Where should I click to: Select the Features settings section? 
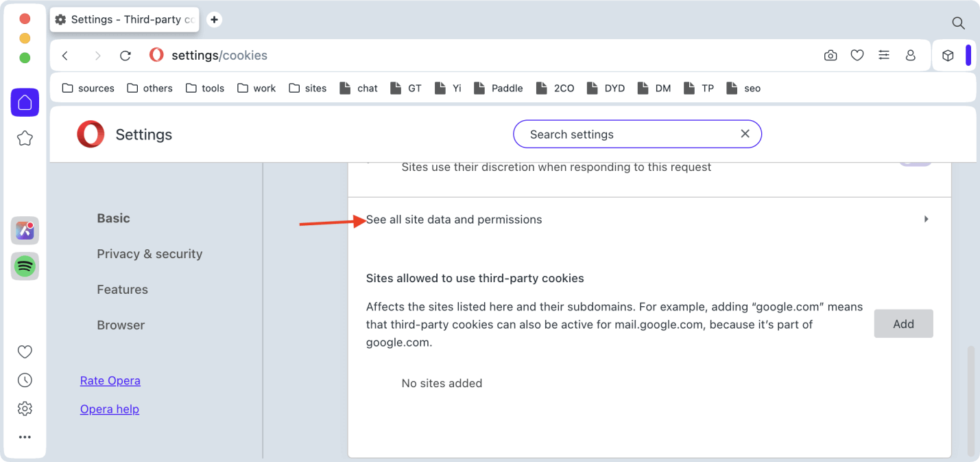122,290
